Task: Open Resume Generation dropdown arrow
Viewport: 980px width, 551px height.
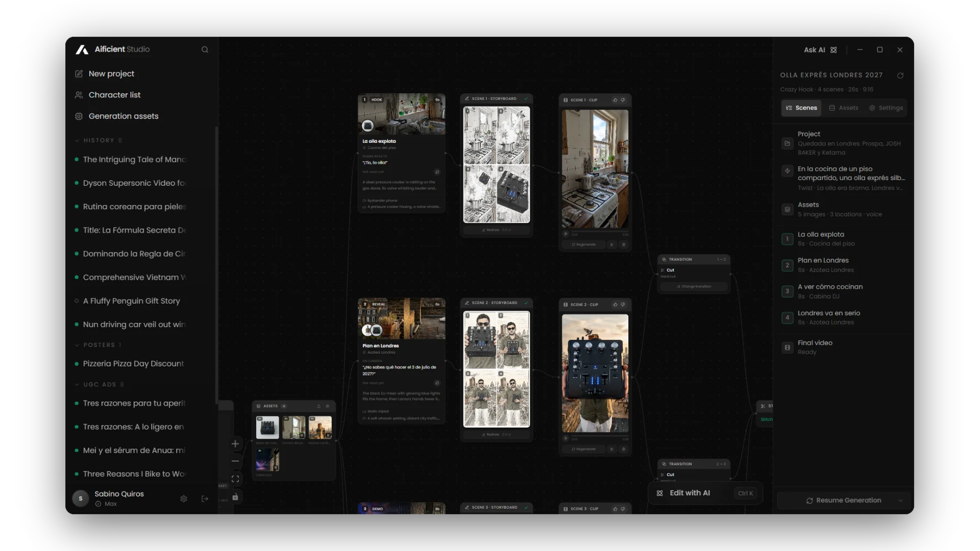Action: coord(900,500)
